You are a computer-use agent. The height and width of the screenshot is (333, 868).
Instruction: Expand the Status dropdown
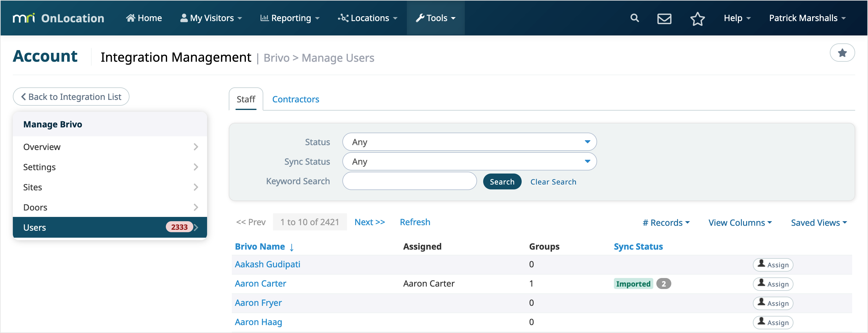[469, 142]
